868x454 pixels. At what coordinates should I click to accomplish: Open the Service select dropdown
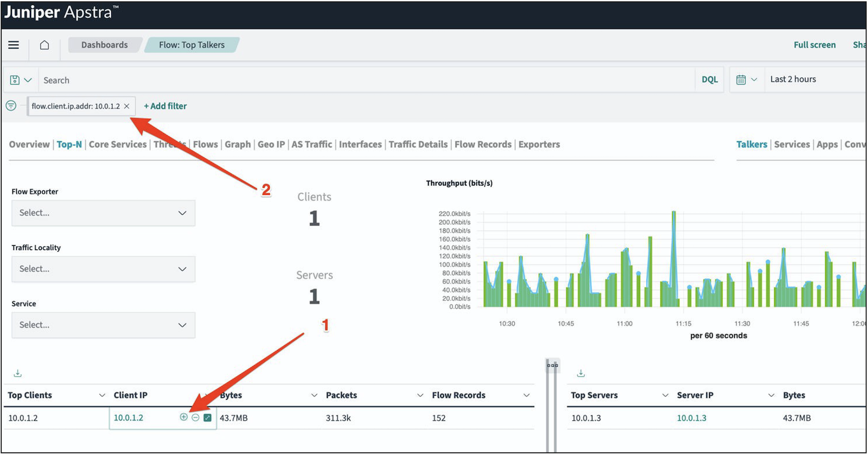[x=103, y=325]
